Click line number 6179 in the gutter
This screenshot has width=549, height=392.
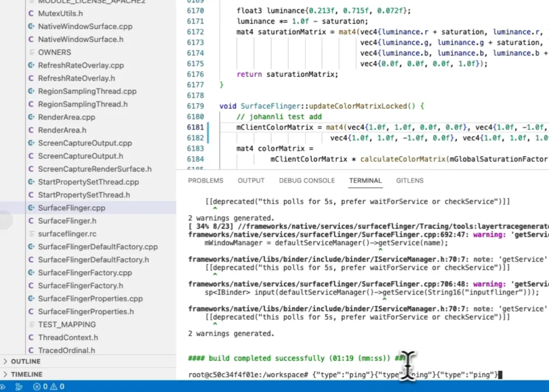pos(195,106)
